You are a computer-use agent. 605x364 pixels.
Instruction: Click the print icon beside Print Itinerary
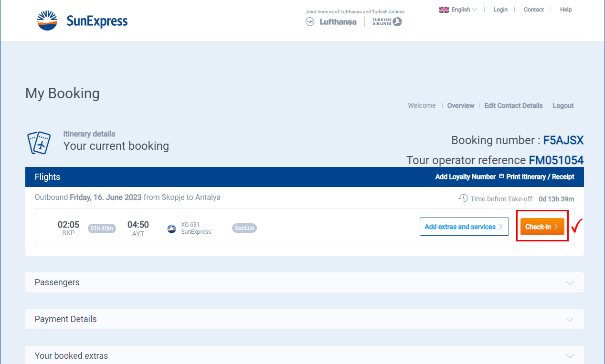tap(501, 177)
